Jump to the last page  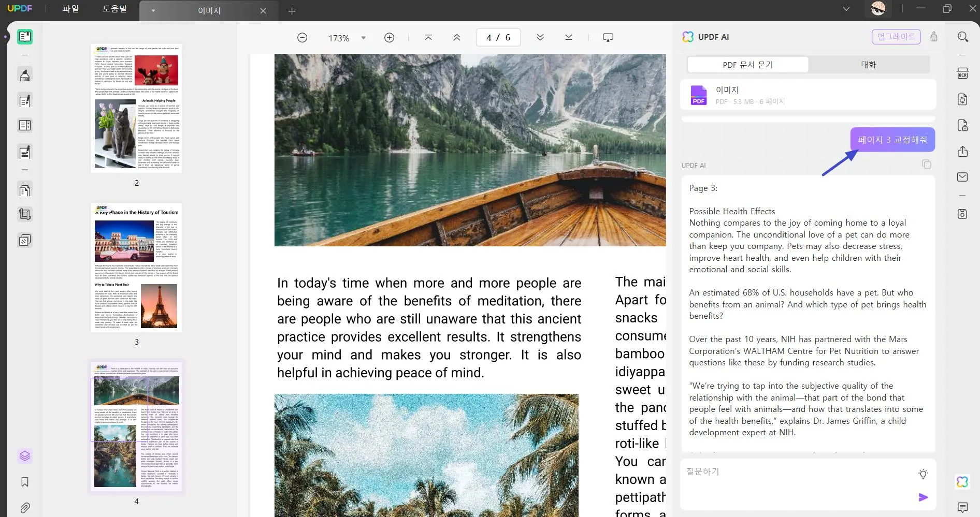[569, 37]
